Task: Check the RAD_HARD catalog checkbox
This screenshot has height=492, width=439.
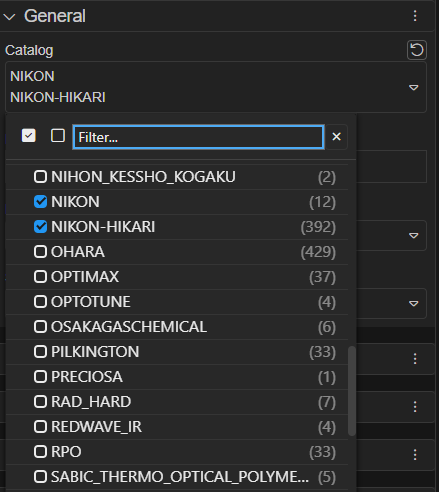Action: click(x=40, y=402)
